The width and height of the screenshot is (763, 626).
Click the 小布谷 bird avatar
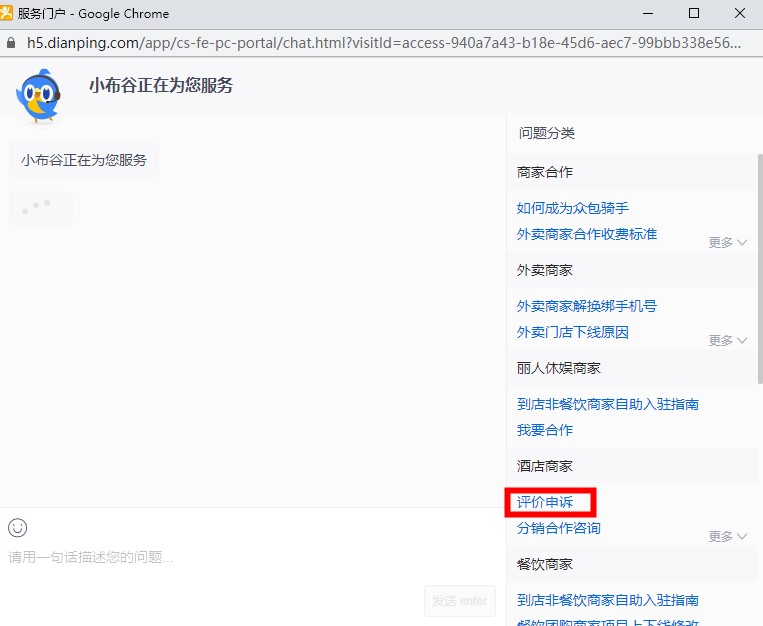pos(38,95)
